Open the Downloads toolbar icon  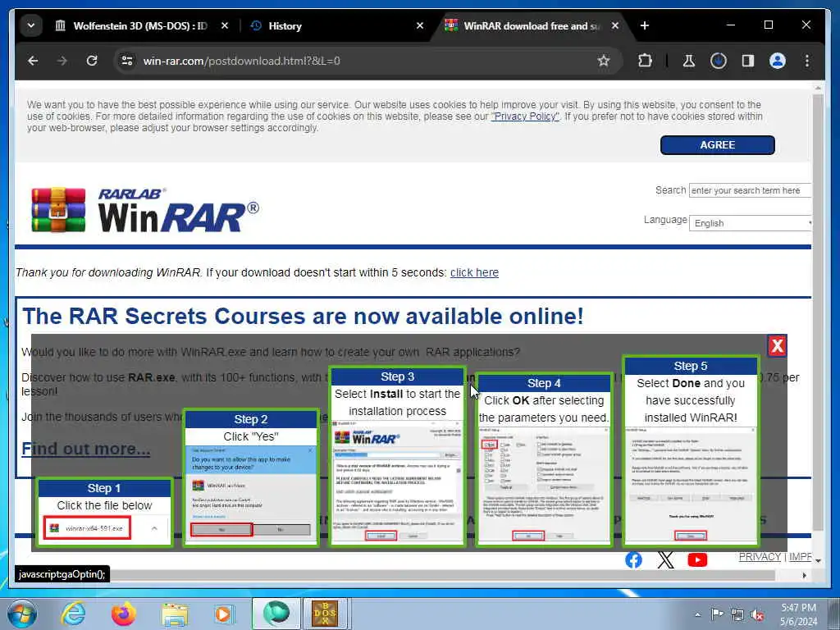(x=719, y=61)
